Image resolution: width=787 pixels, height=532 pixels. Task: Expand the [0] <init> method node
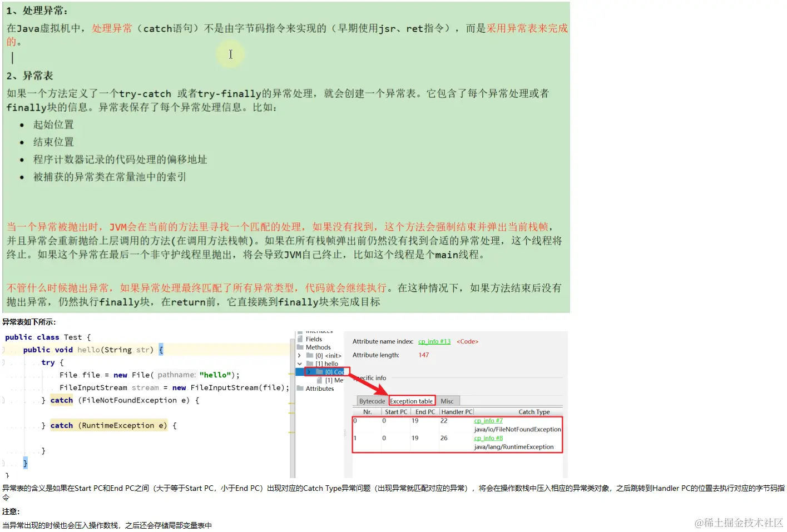[x=299, y=355]
